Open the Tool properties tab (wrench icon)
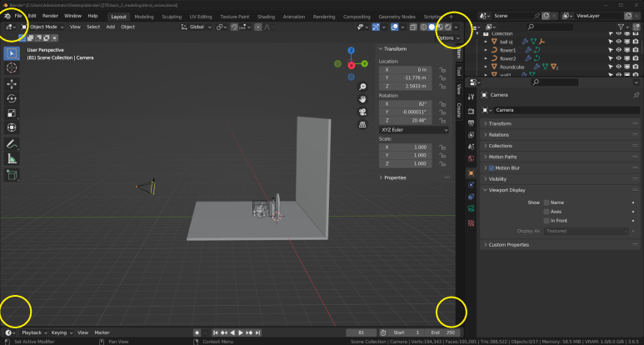 pos(471,97)
